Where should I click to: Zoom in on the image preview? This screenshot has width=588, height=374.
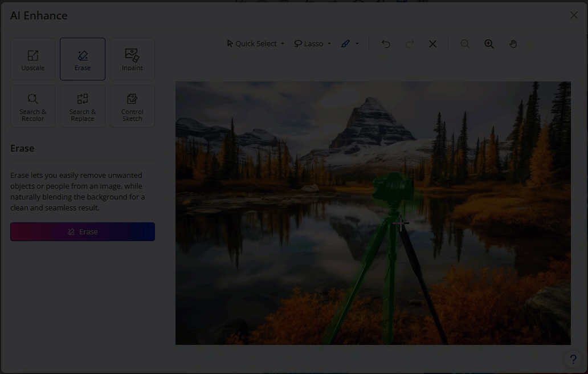point(489,44)
